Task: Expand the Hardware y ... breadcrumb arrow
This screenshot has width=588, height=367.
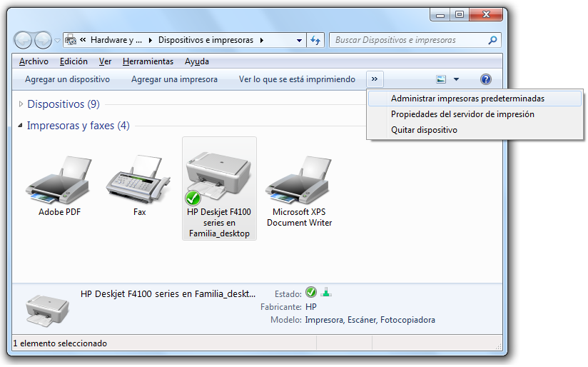Action: 151,40
